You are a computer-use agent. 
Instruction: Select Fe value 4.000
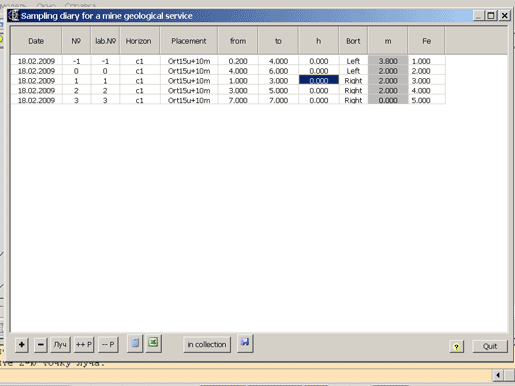pos(427,90)
